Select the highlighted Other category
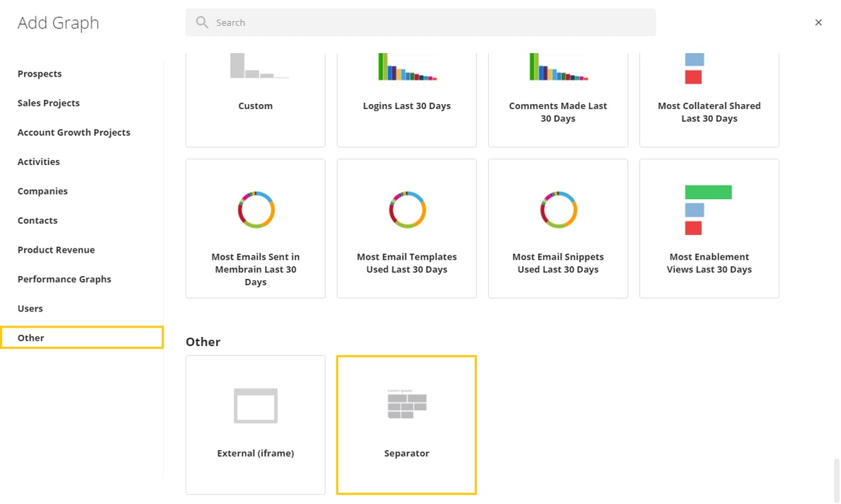841x504 pixels. pyautogui.click(x=30, y=338)
